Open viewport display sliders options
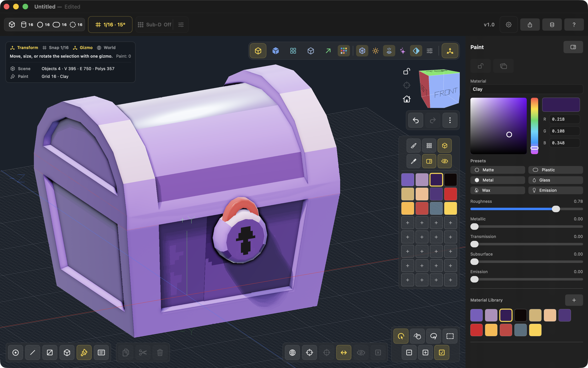Screen dimensions: 588x368 point(430,51)
